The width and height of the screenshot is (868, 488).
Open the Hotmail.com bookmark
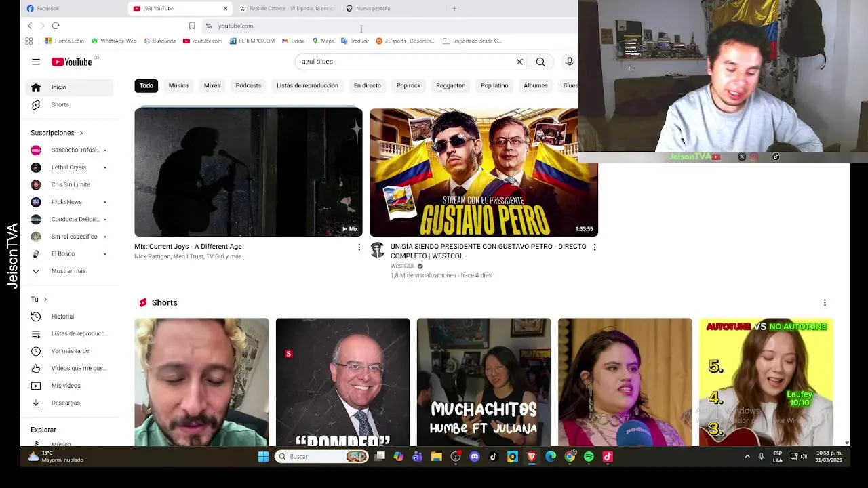click(x=64, y=41)
